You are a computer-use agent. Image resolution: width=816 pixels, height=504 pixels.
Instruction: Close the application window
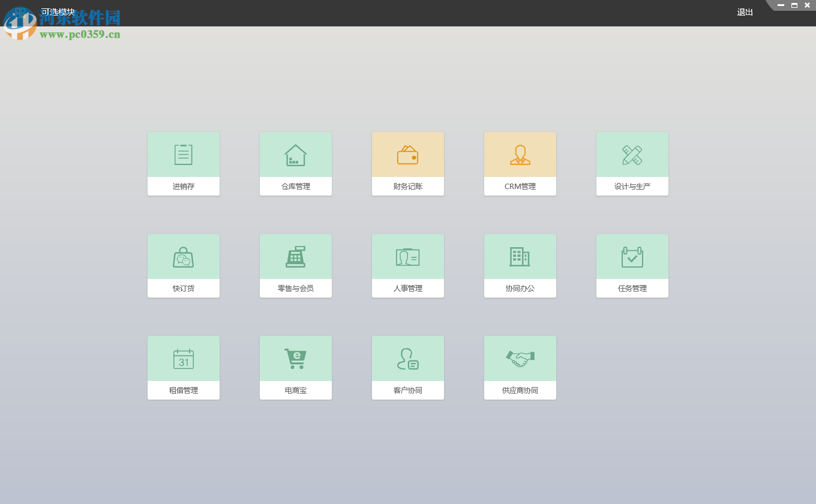tap(808, 5)
